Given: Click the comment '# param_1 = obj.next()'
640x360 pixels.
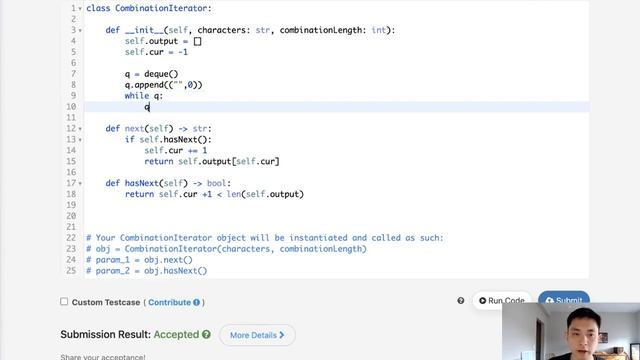Looking at the screenshot, I should pyautogui.click(x=139, y=260).
